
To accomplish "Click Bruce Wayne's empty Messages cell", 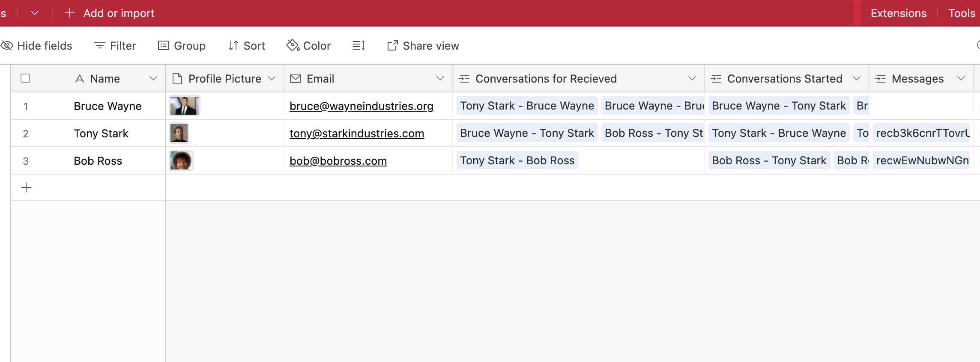I will coord(921,106).
